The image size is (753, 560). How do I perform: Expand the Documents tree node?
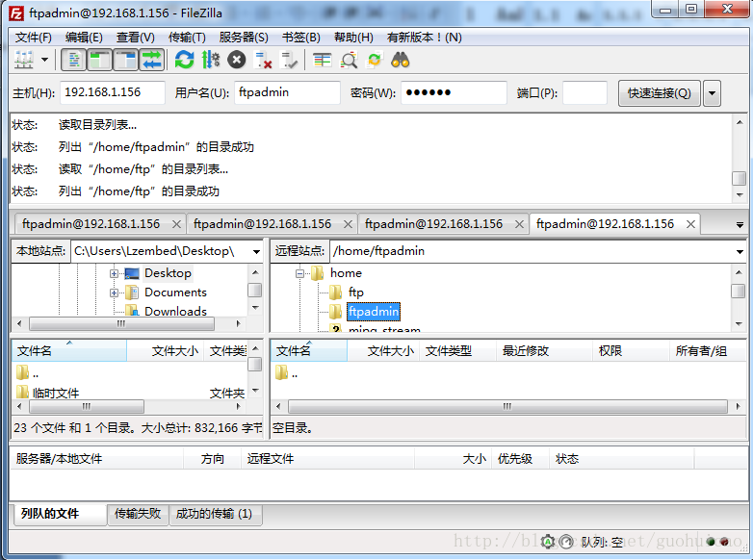[114, 293]
